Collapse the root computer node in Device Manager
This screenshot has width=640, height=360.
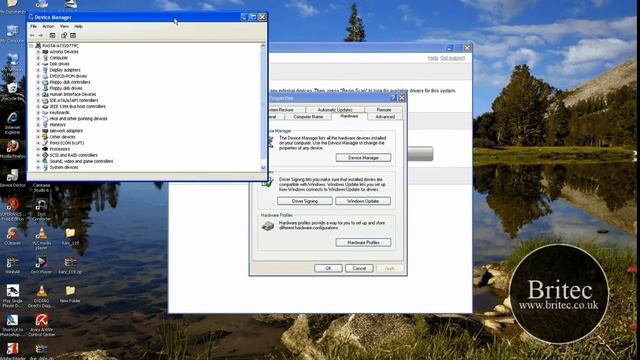31,46
